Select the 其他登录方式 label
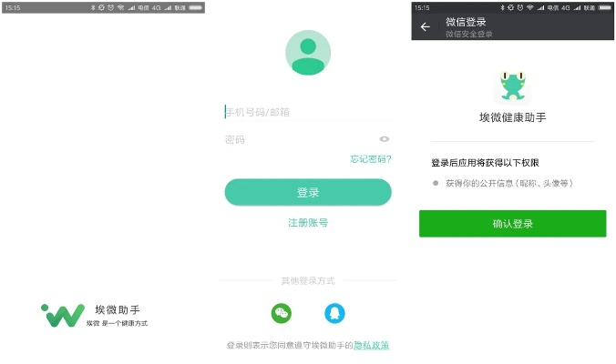Viewport: 616px width, 364px height. (308, 280)
